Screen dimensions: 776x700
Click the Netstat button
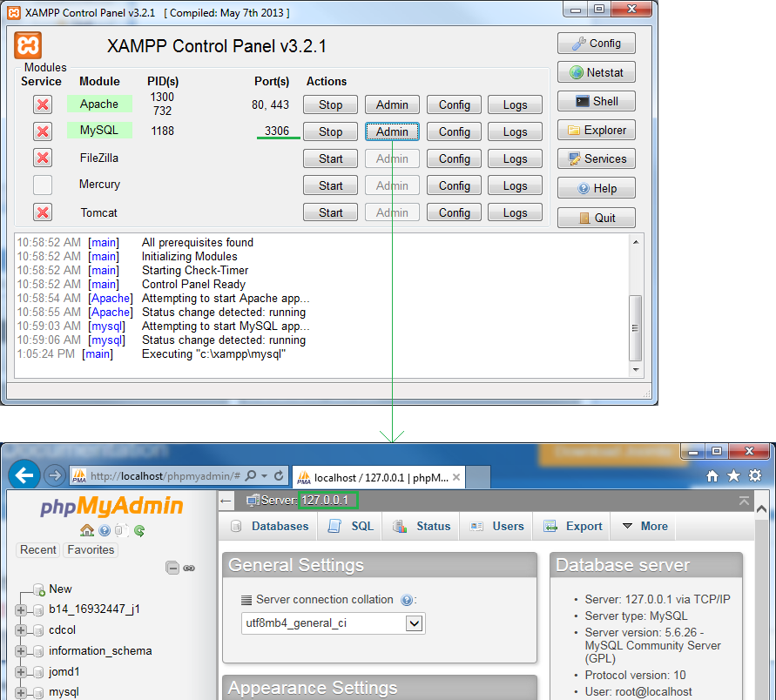coord(597,72)
